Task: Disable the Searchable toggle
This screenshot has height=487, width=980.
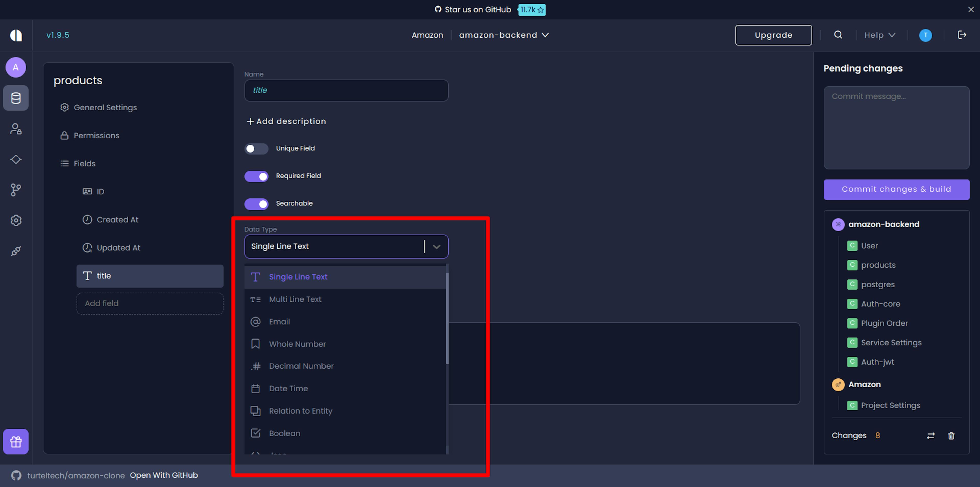Action: click(x=256, y=204)
